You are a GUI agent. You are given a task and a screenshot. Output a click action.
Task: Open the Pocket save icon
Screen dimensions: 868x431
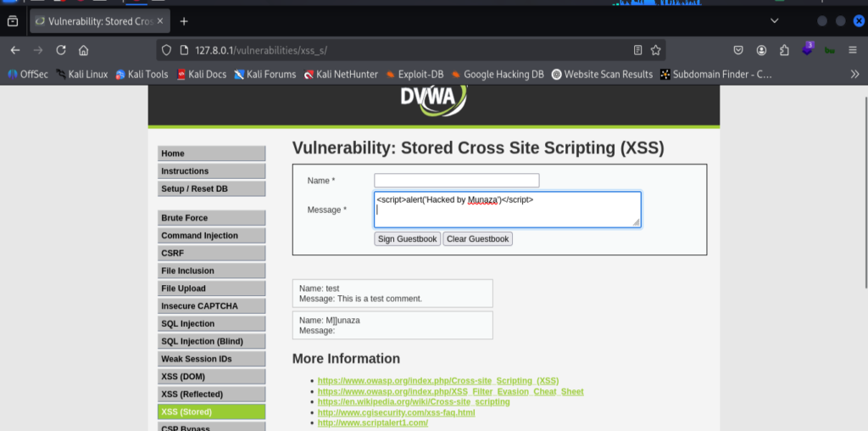[x=739, y=50]
